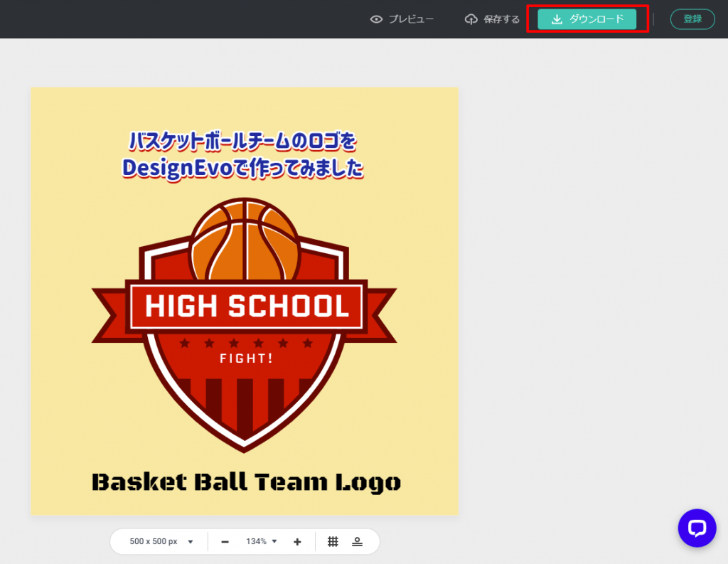Select the orange basketball graphic
The image size is (728, 564).
pyautogui.click(x=245, y=238)
